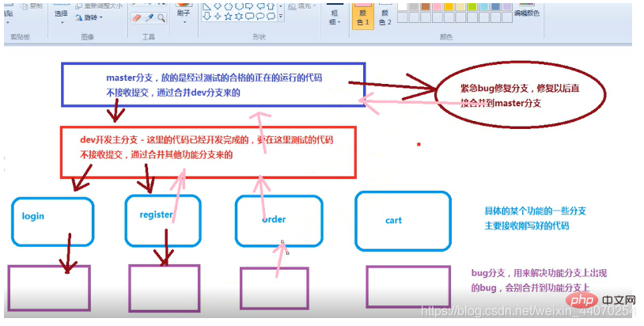
Task: Pick the right arrow shape
Action: coord(249,6)
